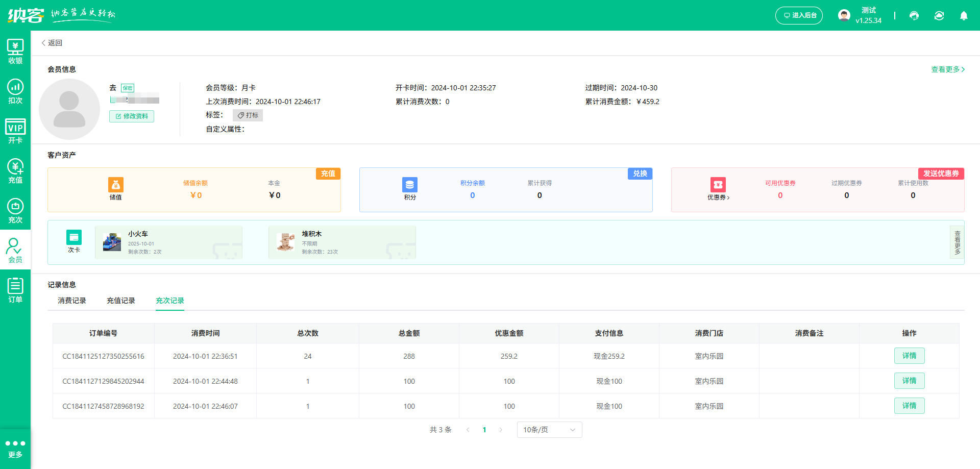Click the customer service headset icon
This screenshot has height=469, width=980.
pos(914,16)
